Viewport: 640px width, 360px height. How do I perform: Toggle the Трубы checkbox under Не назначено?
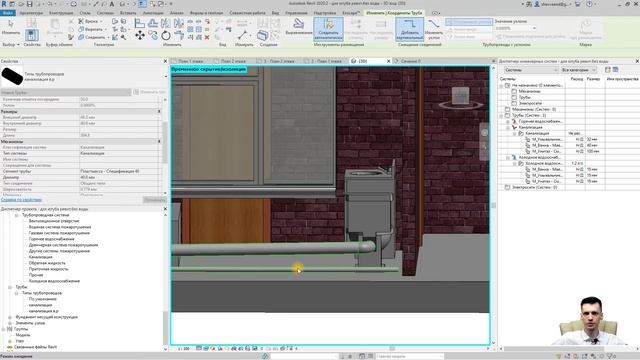pos(514,98)
